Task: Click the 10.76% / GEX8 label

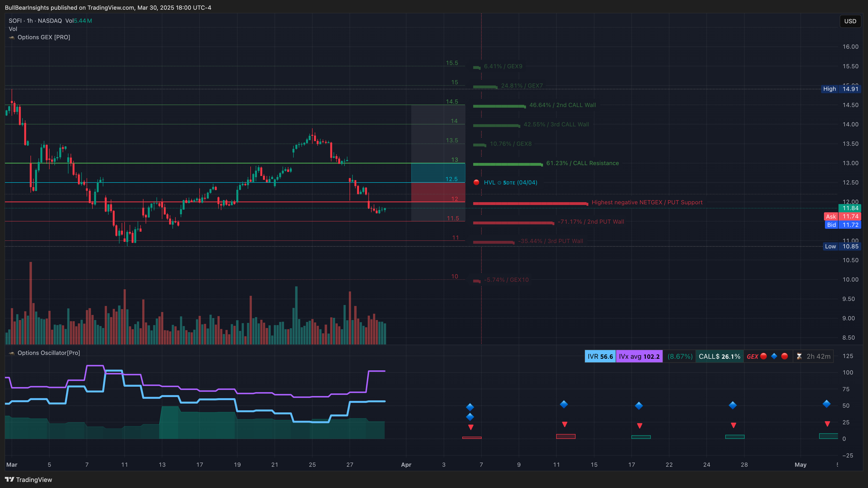Action: pyautogui.click(x=511, y=144)
